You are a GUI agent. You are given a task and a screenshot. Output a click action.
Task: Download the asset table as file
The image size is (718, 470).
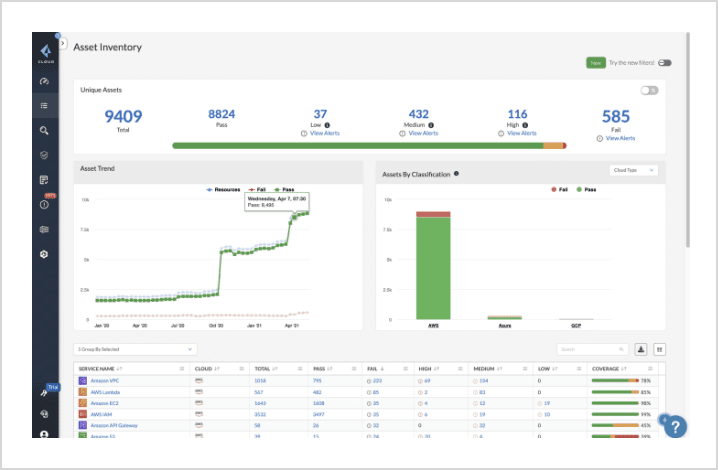(641, 350)
